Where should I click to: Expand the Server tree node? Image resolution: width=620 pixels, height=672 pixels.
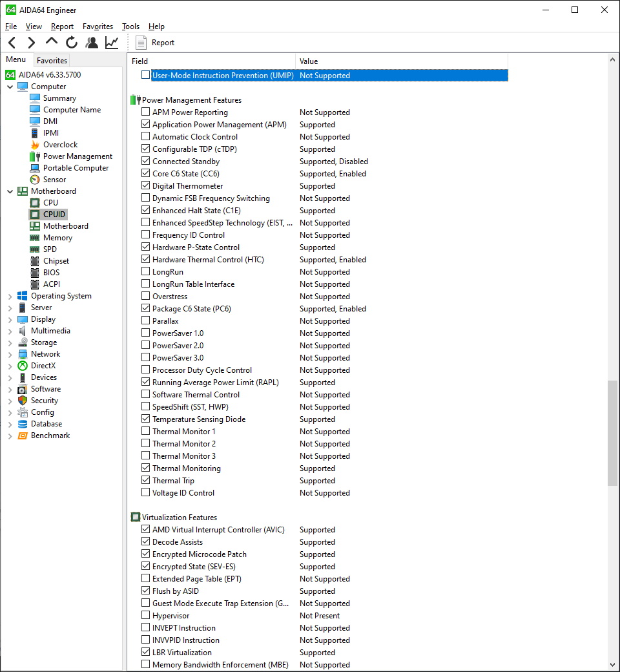10,308
